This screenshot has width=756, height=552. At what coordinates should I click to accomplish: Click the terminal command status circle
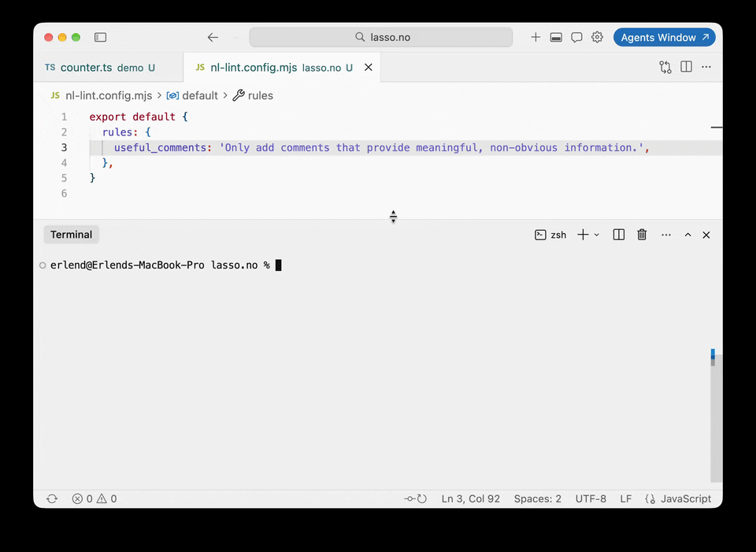(43, 265)
